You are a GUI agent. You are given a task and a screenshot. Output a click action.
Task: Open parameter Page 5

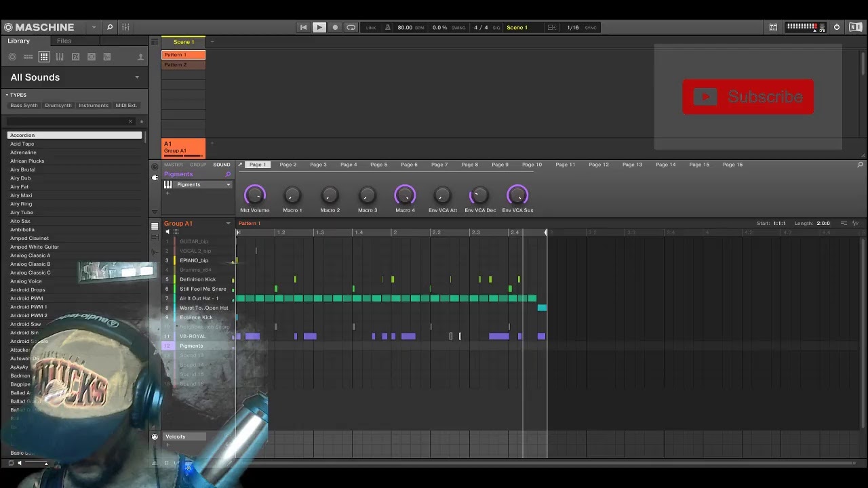(378, 165)
